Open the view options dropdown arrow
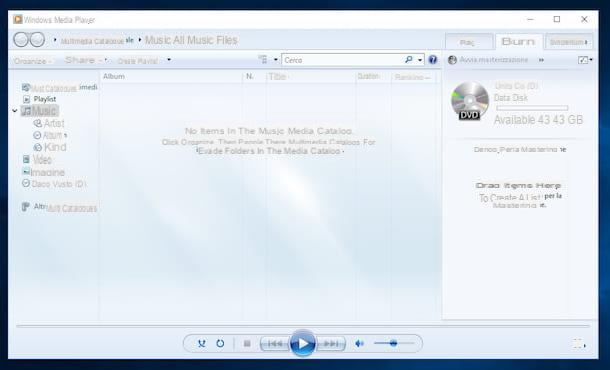Image resolution: width=610 pixels, height=370 pixels. [275, 60]
